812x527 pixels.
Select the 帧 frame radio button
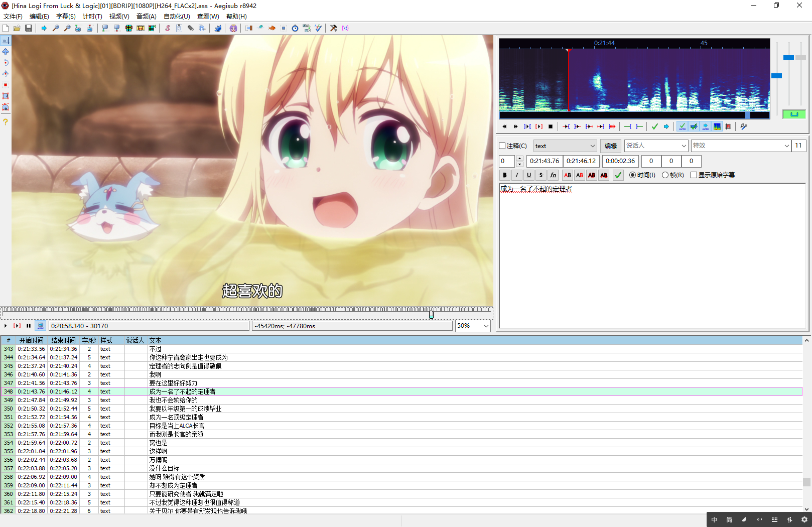pos(665,175)
